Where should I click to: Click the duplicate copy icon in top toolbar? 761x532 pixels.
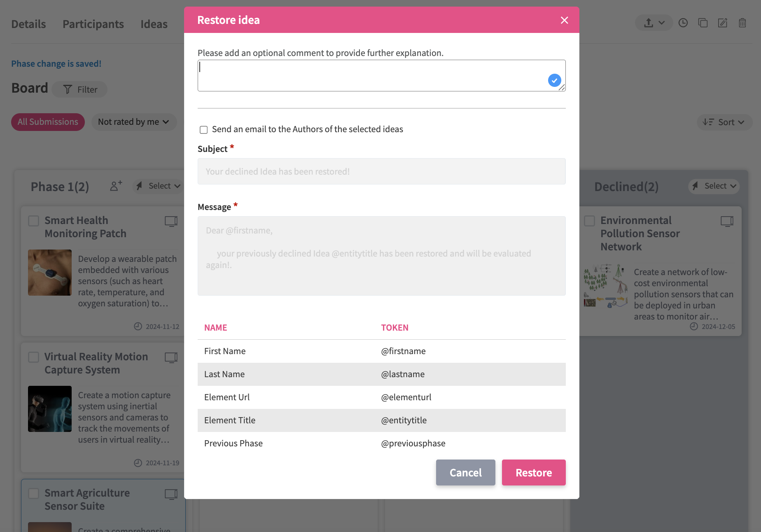tap(703, 23)
